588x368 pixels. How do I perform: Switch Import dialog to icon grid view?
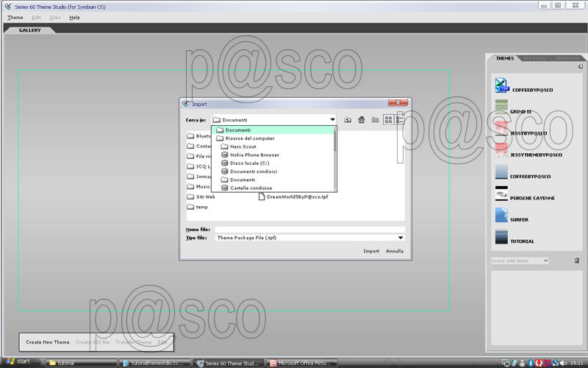[x=389, y=120]
